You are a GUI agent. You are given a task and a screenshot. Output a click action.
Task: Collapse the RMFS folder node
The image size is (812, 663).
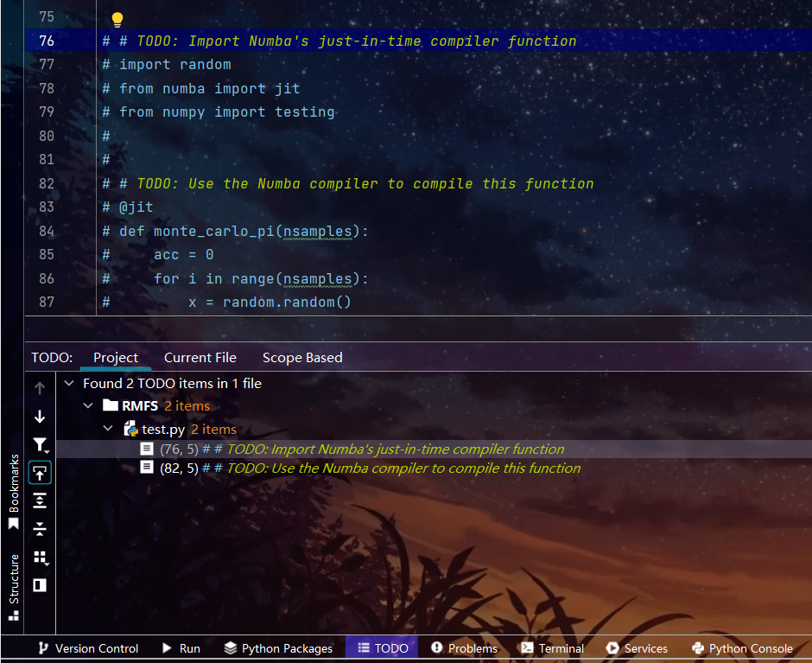click(88, 405)
